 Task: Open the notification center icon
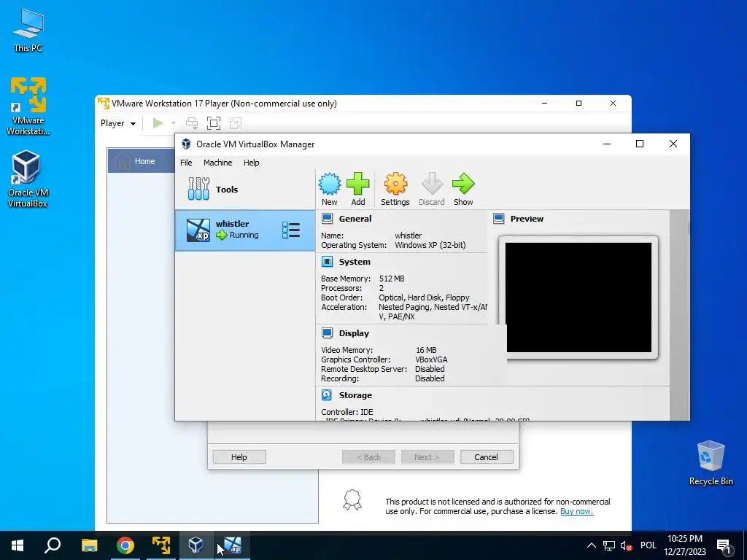(724, 545)
